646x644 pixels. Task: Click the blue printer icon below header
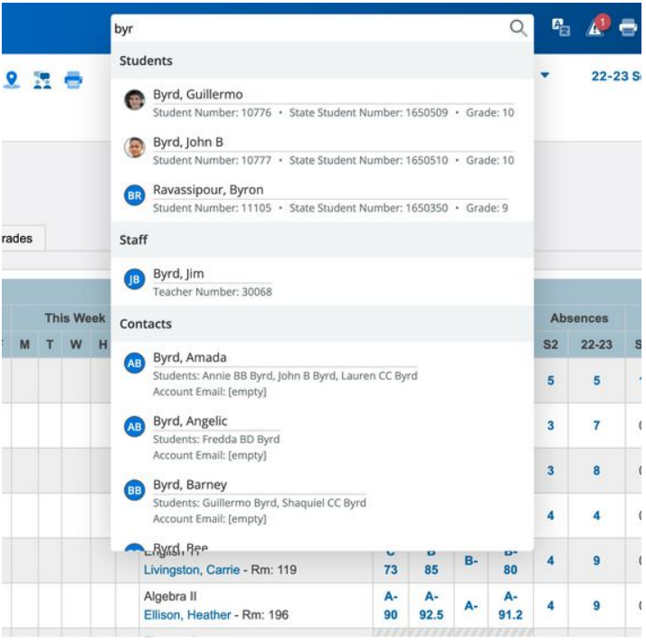tap(72, 80)
